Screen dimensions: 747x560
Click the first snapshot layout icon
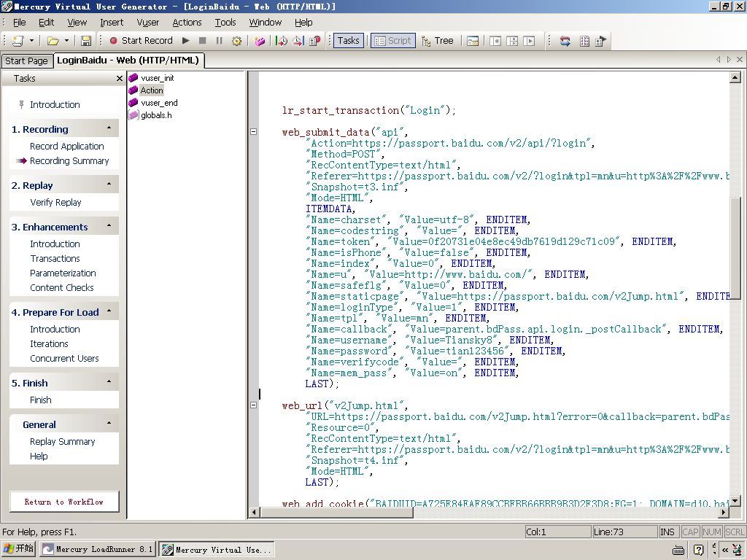pyautogui.click(x=495, y=41)
